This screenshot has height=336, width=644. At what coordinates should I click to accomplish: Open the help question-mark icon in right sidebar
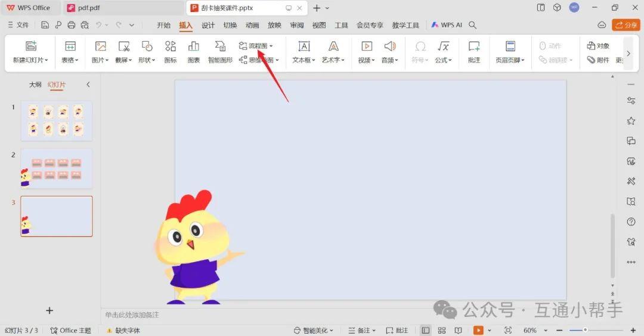(x=631, y=222)
